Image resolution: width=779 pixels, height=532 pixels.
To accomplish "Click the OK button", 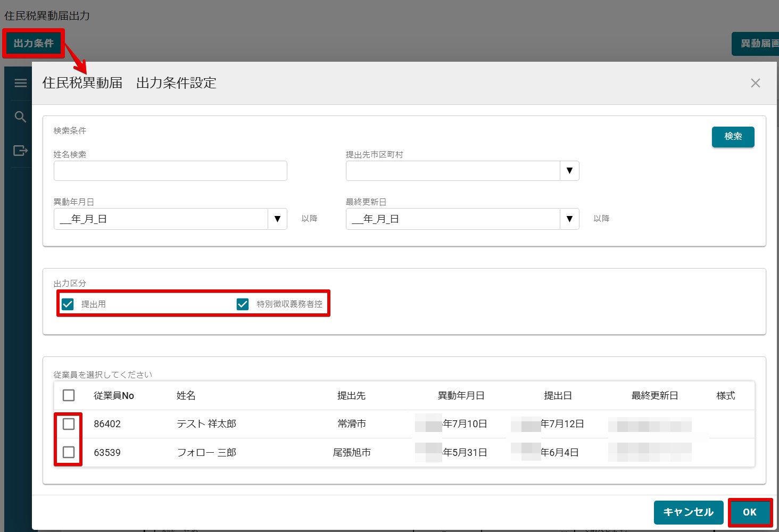I will (750, 512).
